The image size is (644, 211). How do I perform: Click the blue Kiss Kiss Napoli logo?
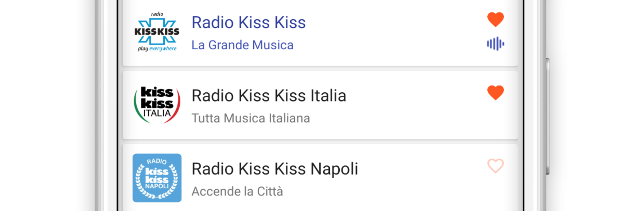(157, 178)
